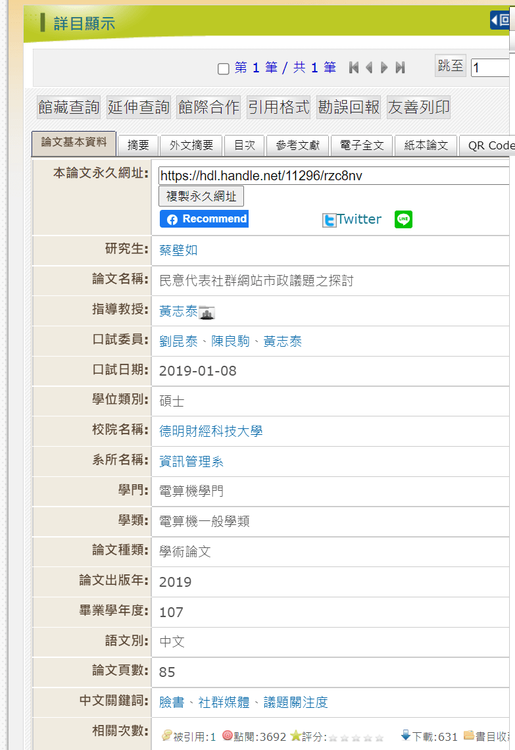Click the 館藏查詢 button
The image size is (515, 750).
coord(69,107)
